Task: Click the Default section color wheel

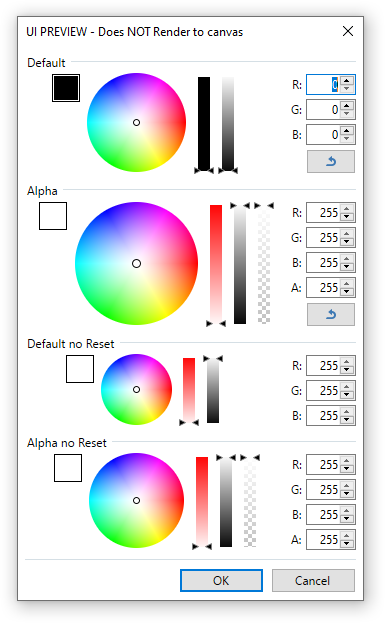Action: (136, 122)
